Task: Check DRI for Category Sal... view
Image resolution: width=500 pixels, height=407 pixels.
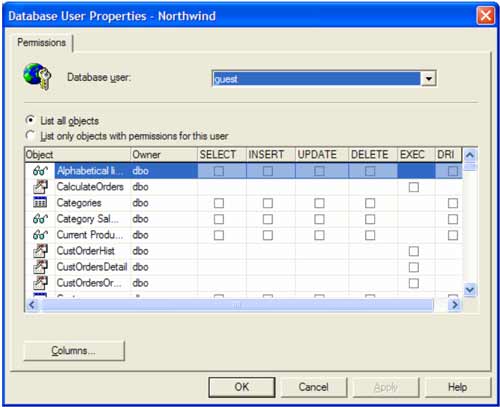Action: click(x=453, y=219)
